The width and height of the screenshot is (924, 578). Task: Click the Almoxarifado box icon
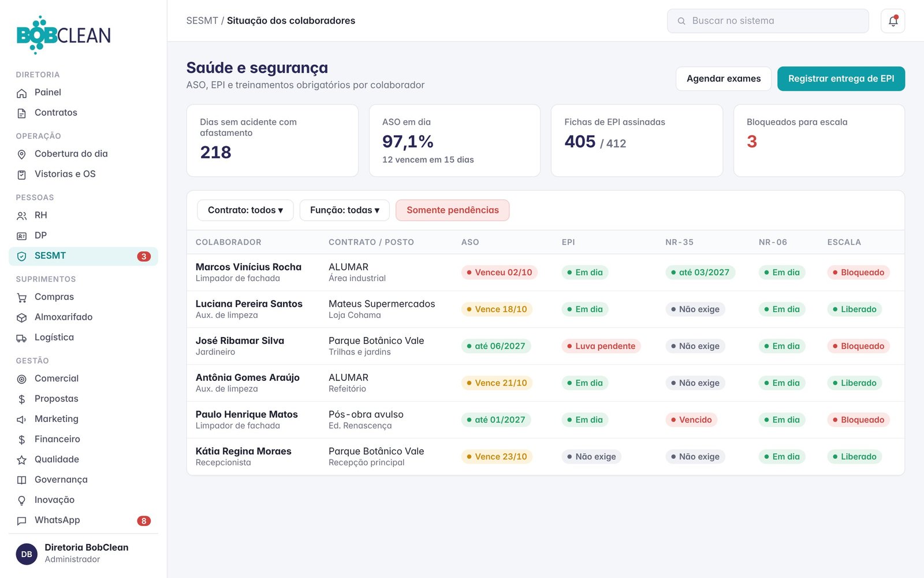coord(22,317)
